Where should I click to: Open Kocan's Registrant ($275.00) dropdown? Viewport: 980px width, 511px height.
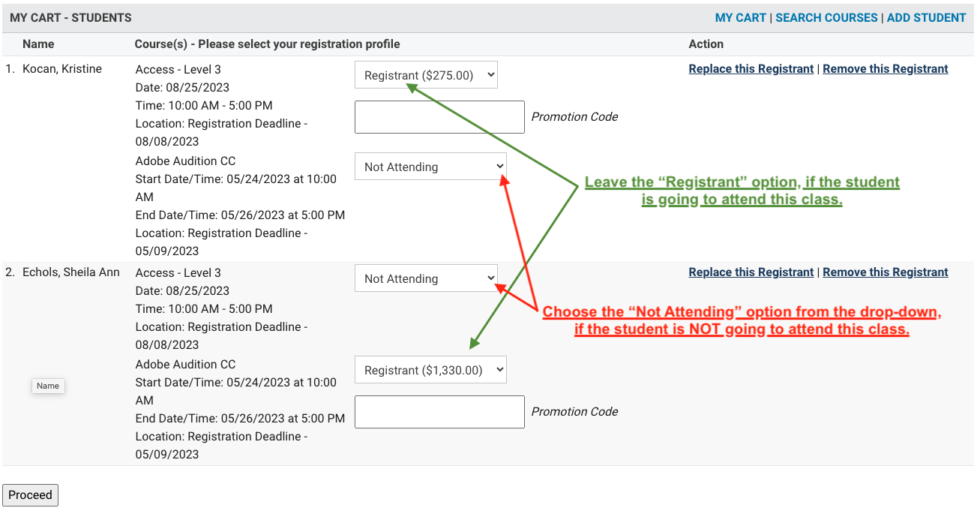pos(425,74)
